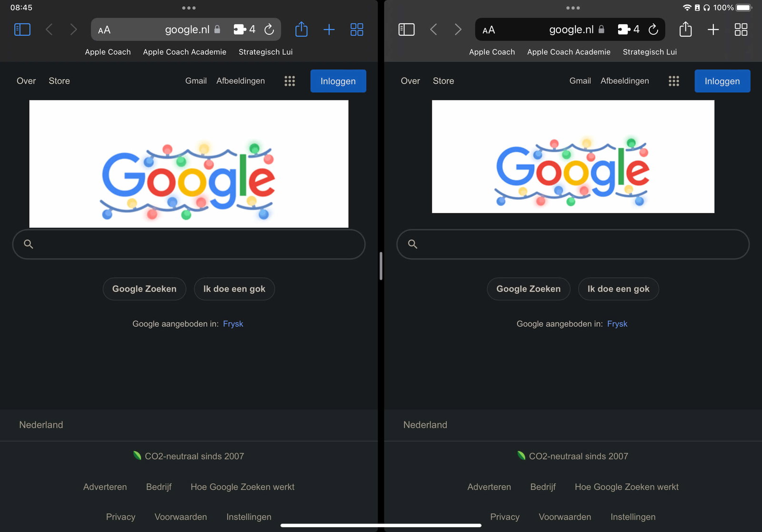Click Inloggen button in right window
This screenshot has width=762, height=532.
(x=722, y=81)
